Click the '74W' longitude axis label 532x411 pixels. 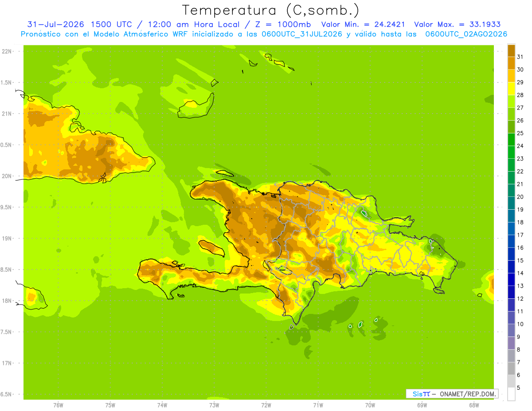162,405
